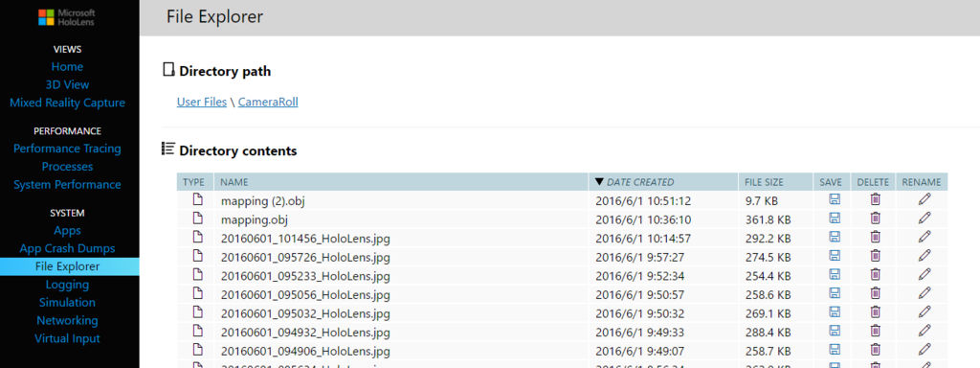Save the mapping (2).obj file

(x=834, y=199)
